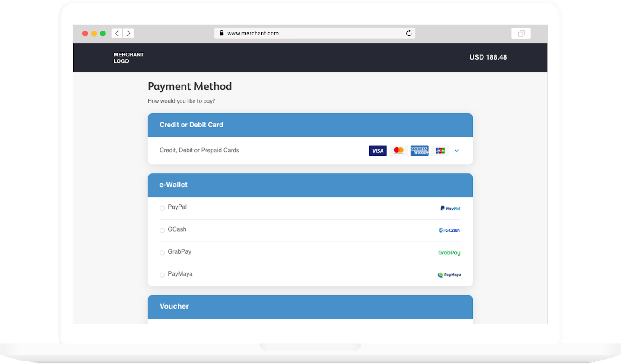Click the American Express logo
This screenshot has height=364, width=621.
point(419,151)
